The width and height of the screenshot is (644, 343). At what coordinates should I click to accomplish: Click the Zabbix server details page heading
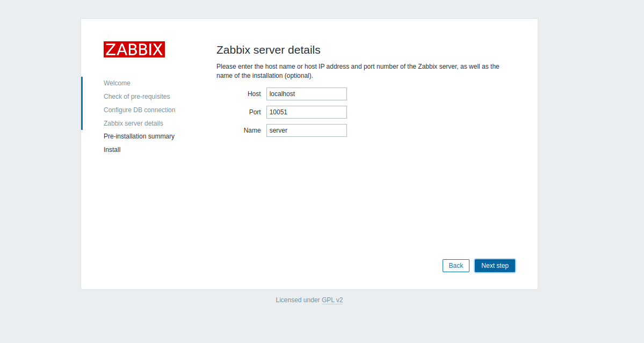tap(268, 50)
